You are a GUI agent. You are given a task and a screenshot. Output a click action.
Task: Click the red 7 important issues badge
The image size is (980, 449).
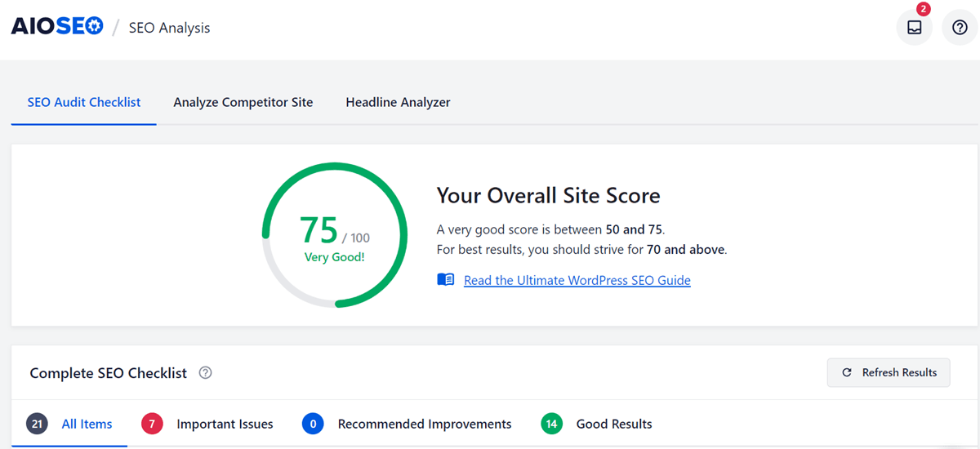[152, 424]
